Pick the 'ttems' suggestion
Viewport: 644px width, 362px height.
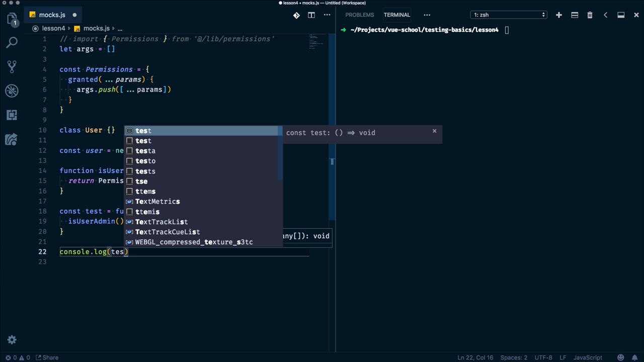click(201, 192)
